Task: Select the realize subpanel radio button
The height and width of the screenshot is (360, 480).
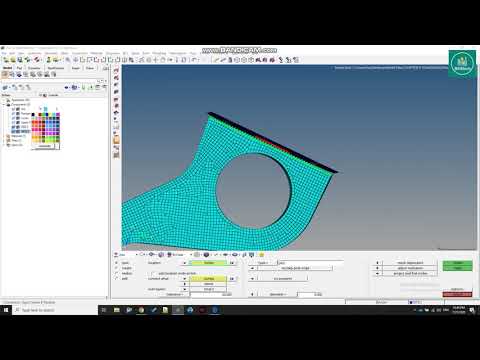Action: 116,273
